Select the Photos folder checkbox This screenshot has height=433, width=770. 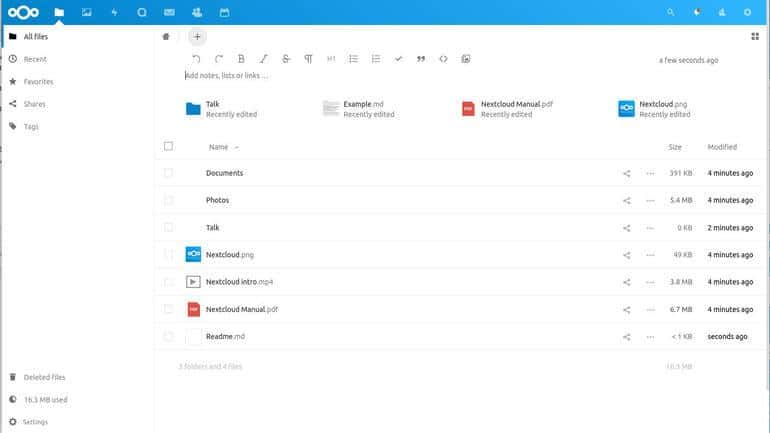(168, 200)
